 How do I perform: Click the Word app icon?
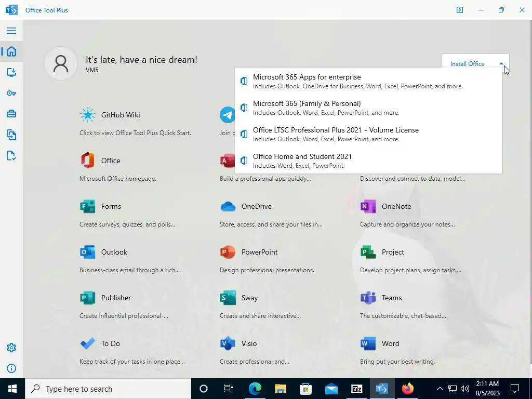tap(368, 343)
